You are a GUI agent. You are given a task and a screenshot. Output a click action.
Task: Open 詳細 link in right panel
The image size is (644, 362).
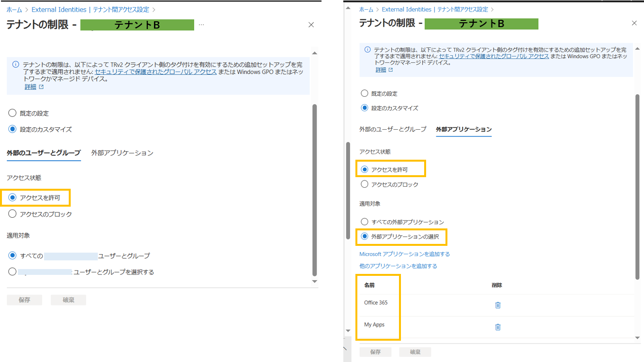coord(381,70)
